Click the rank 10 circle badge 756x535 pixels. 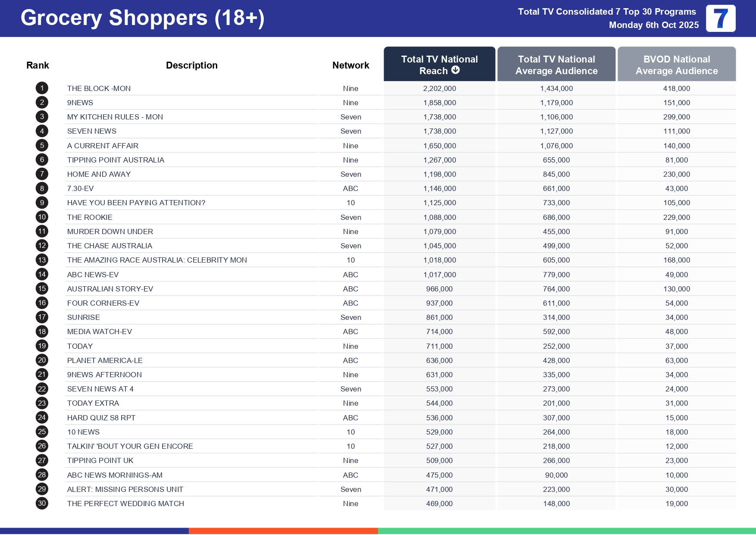42,217
